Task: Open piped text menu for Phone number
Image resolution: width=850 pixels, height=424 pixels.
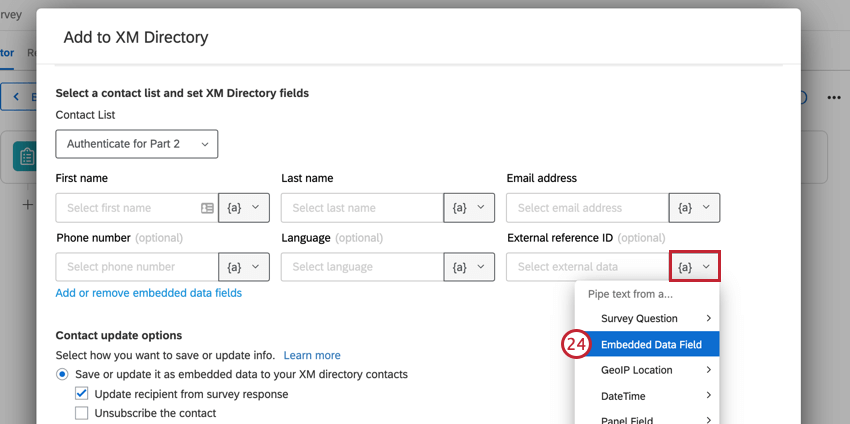Action: tap(243, 267)
